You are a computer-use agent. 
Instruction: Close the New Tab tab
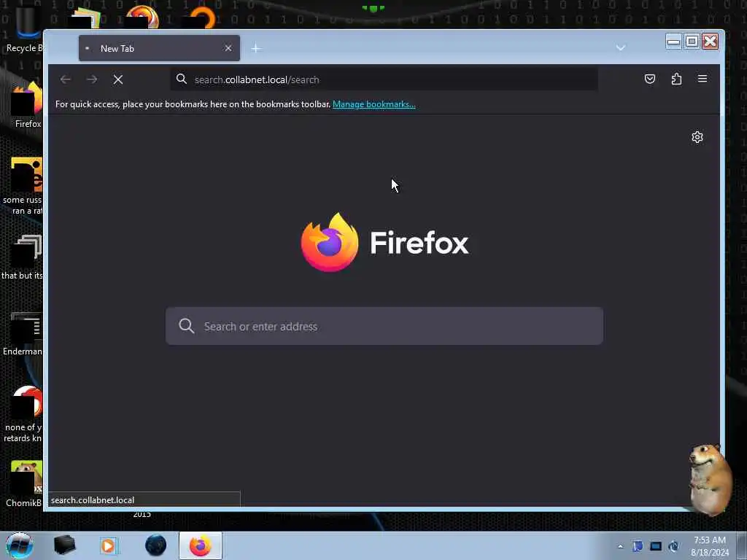tap(228, 48)
